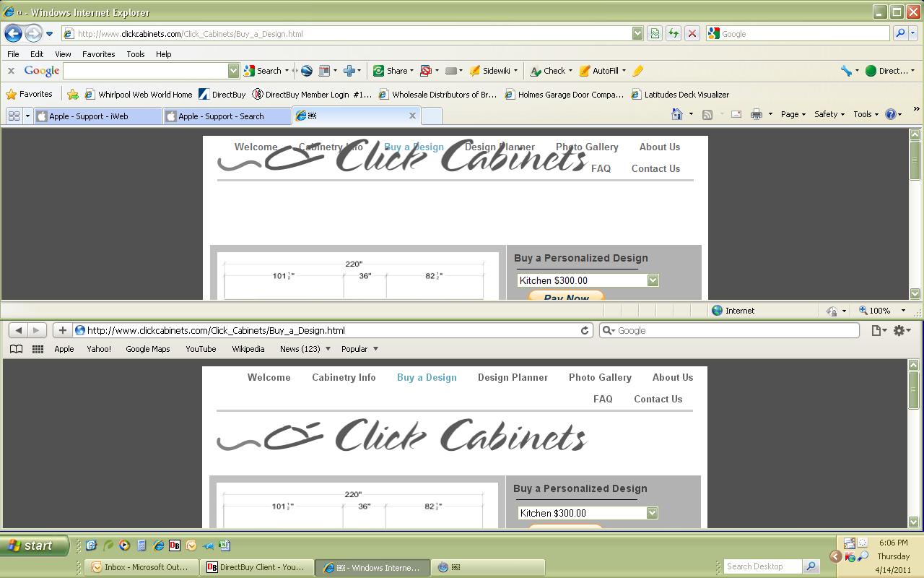This screenshot has width=924, height=578.
Task: Toggle Compatibility View icon in IE address bar
Action: [x=654, y=33]
